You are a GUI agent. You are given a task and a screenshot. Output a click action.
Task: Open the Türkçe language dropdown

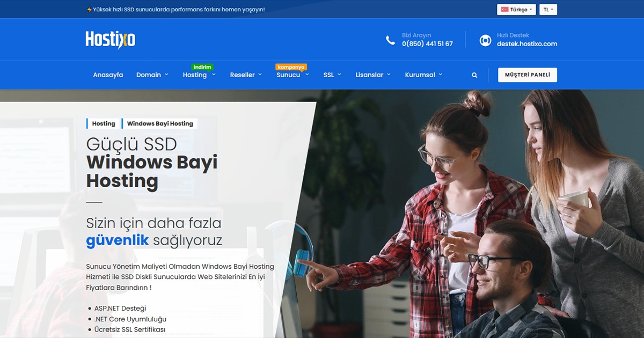tap(516, 9)
